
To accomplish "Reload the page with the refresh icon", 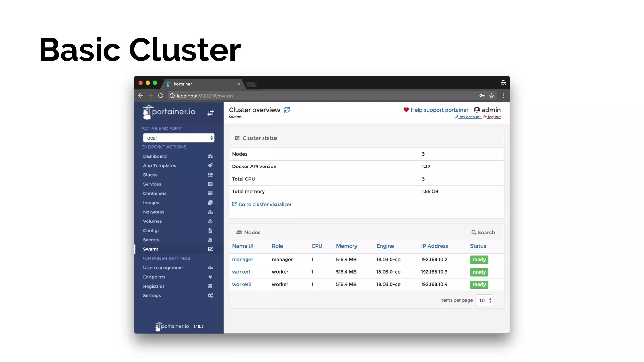I will pos(161,96).
